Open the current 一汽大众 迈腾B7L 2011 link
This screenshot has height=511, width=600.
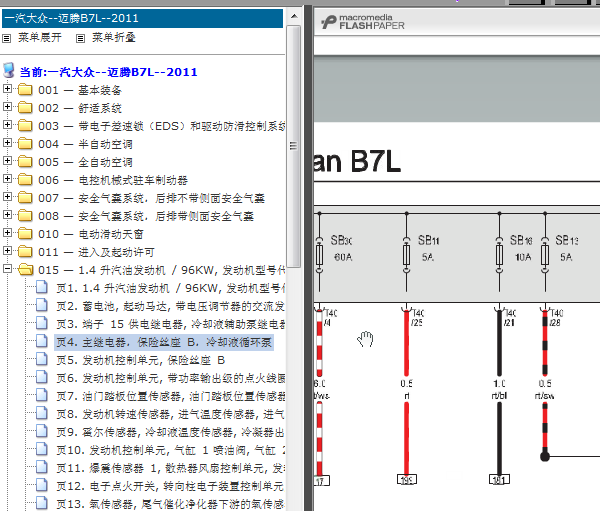click(x=108, y=72)
